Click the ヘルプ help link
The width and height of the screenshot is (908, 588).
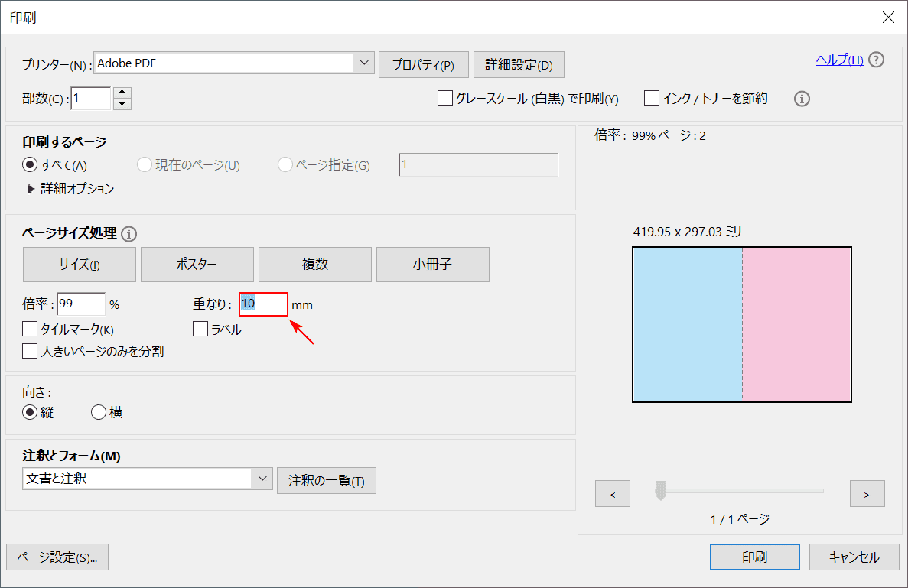coord(840,60)
